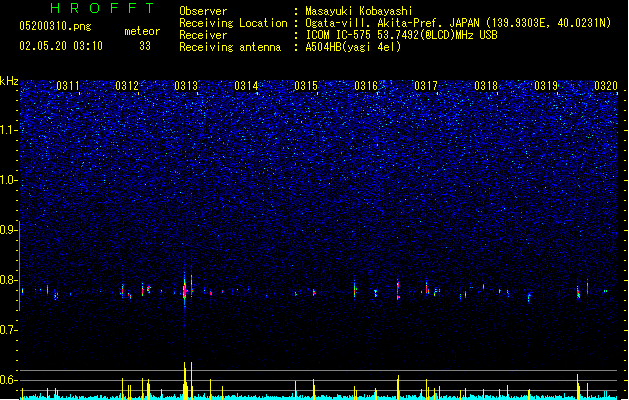Click the 0.8 kHz axis label
Viewport: 629px width, 400px height.
pos(8,280)
